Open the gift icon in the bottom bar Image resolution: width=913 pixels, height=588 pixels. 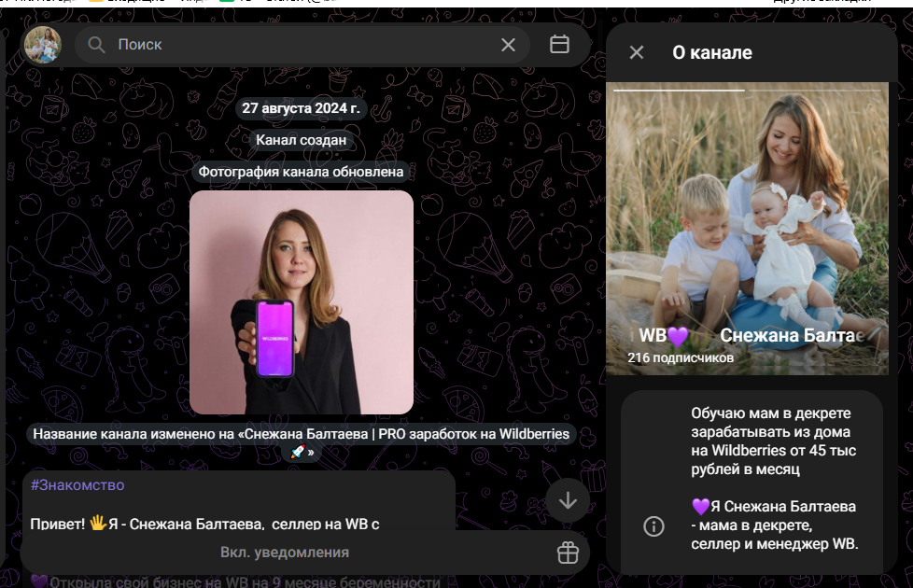(568, 553)
